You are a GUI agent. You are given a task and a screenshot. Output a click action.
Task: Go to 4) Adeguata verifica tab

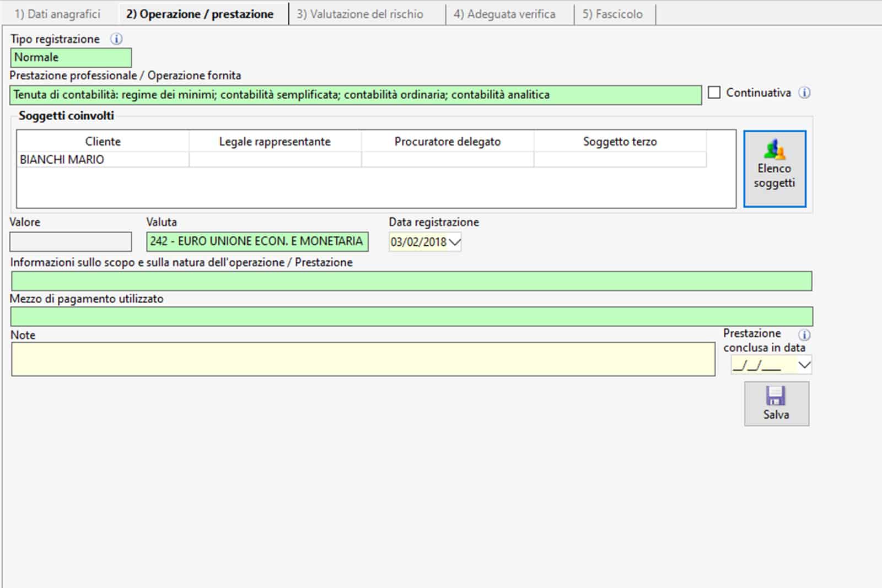(x=504, y=14)
